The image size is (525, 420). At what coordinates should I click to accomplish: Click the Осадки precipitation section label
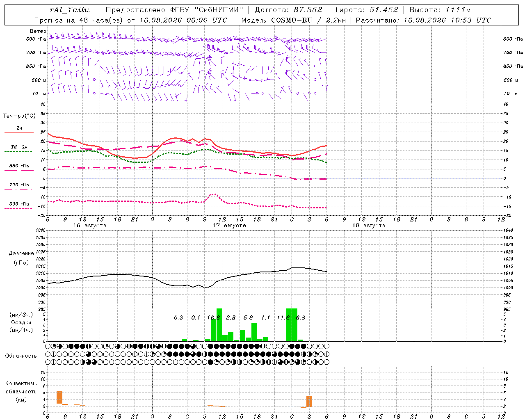click(21, 322)
